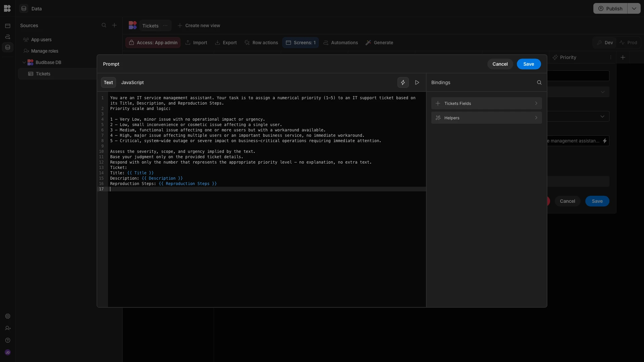Run the prompt with the play icon
The image size is (644, 362).
pos(417,82)
